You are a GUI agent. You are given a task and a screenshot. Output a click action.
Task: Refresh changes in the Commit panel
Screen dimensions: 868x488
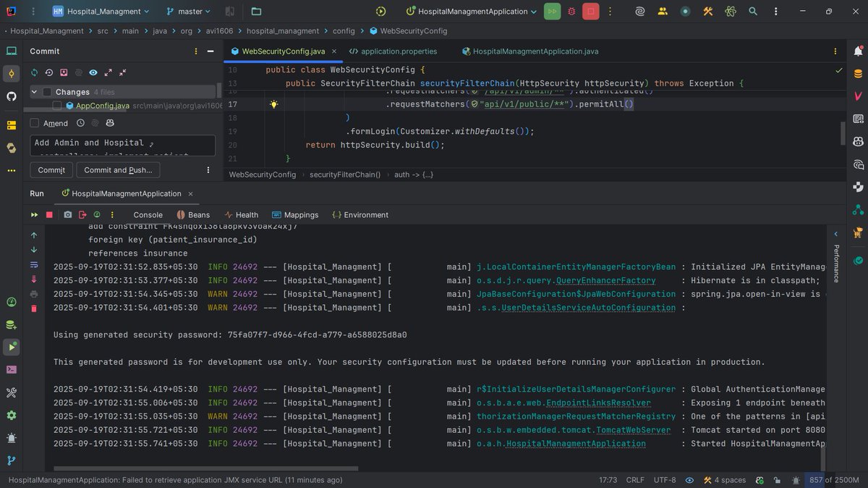pyautogui.click(x=34, y=72)
